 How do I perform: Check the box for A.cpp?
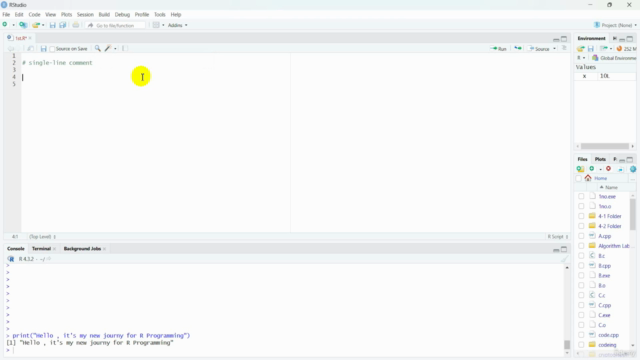coord(581,236)
